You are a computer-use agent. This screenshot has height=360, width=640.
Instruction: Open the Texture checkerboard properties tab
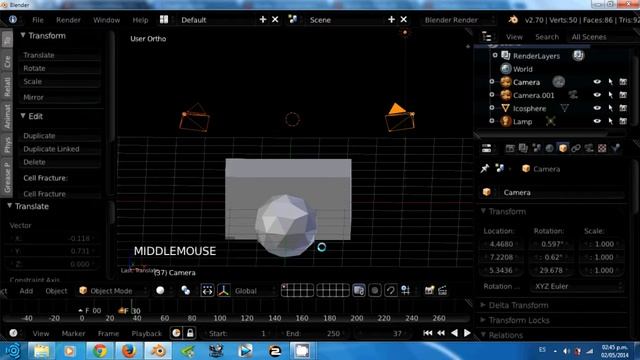602,148
